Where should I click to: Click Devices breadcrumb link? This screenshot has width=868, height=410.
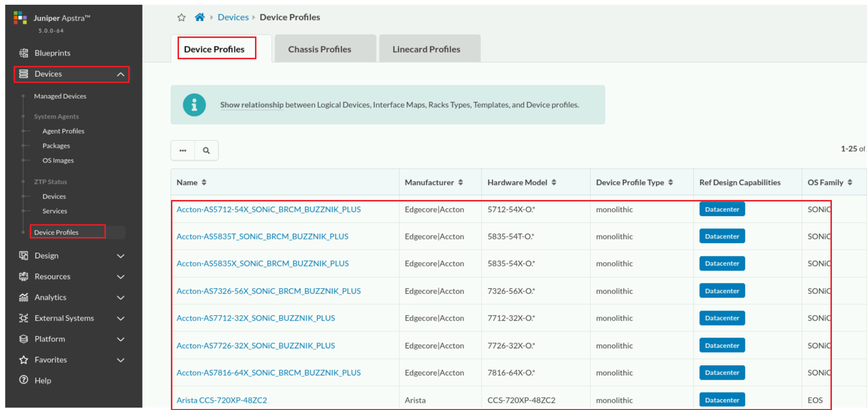pyautogui.click(x=233, y=17)
